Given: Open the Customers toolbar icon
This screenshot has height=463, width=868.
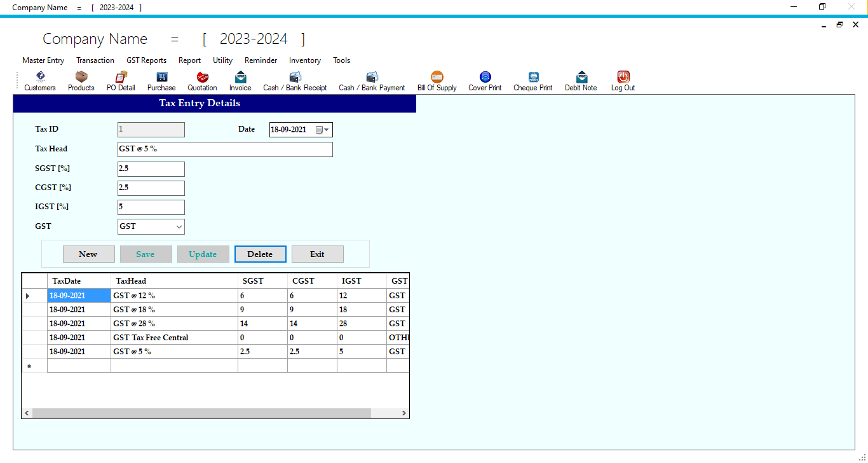Looking at the screenshot, I should [40, 81].
